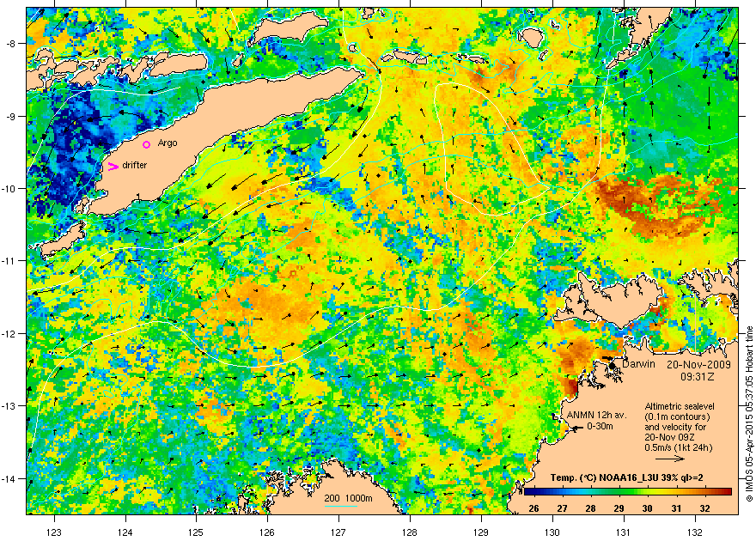Viewport: 756px width, 541px height.
Task: Click the colorbar value '28'
Action: click(x=591, y=508)
